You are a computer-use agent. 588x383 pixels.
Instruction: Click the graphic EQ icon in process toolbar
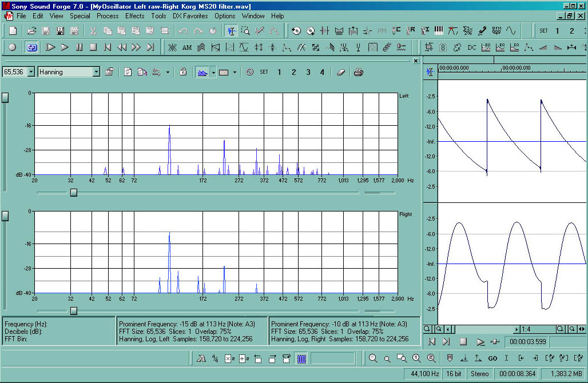tap(486, 47)
